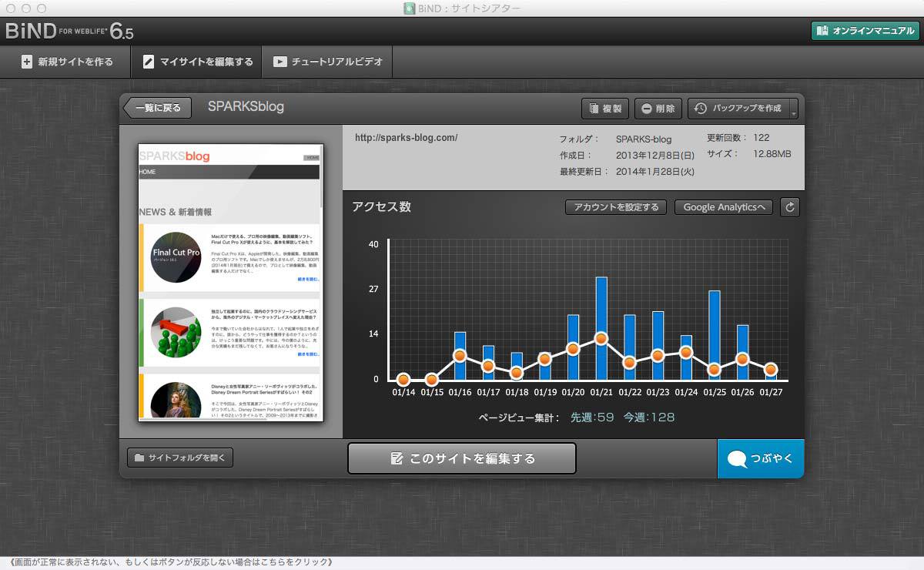
Task: Click the 先週:59 page view total
Action: coord(592,417)
